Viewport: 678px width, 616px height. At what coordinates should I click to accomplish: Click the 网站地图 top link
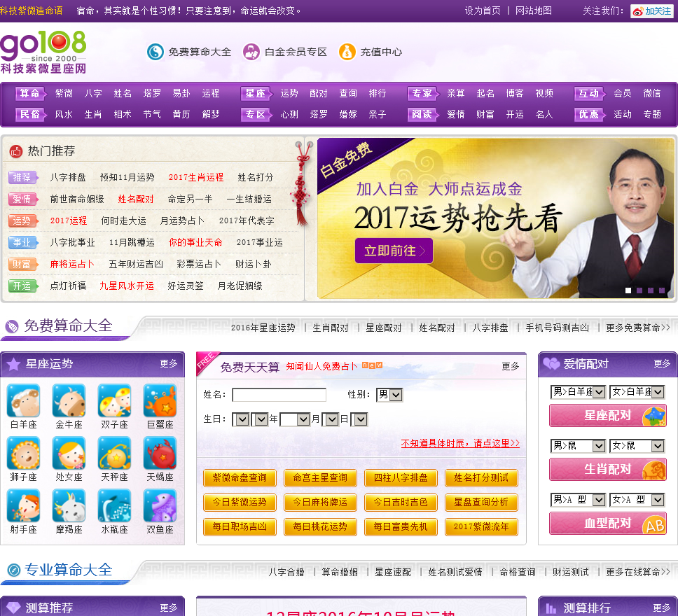pos(534,10)
